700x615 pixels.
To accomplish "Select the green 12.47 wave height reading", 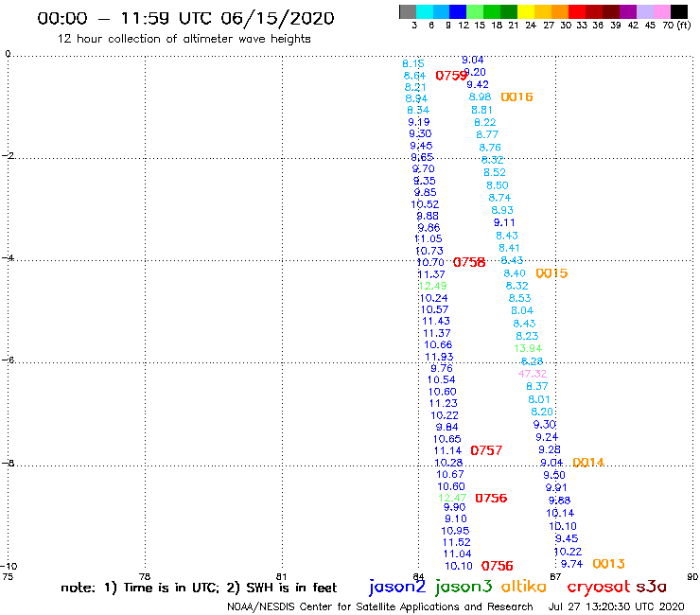I will pyautogui.click(x=452, y=498).
